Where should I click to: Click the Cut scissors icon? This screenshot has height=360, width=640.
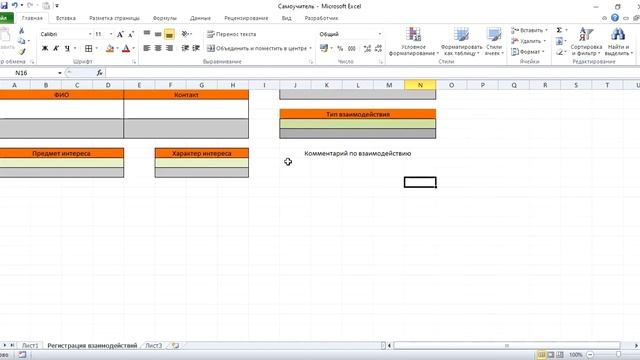(x=22, y=31)
